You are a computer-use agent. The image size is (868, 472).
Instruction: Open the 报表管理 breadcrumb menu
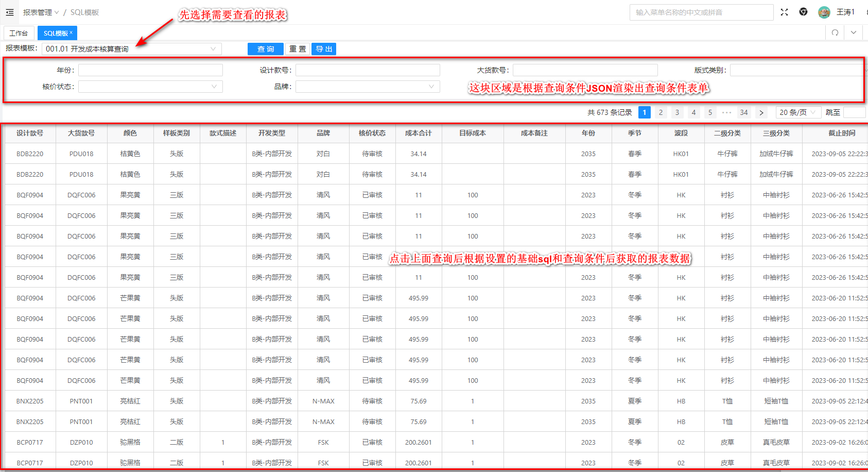(41, 12)
